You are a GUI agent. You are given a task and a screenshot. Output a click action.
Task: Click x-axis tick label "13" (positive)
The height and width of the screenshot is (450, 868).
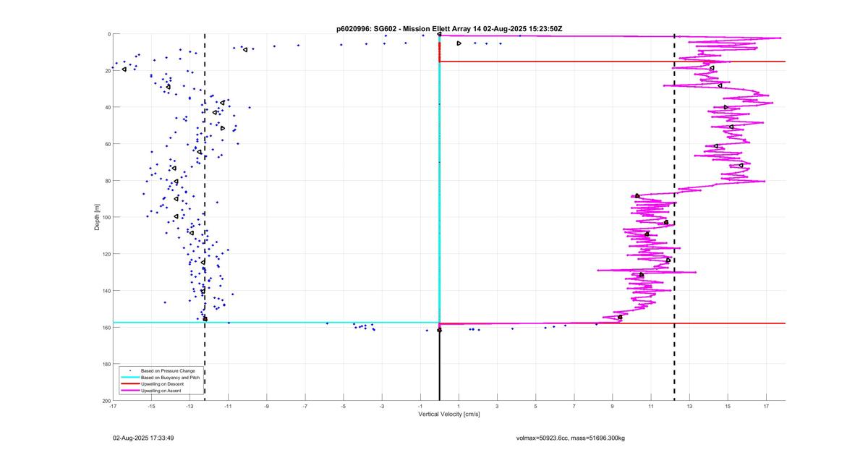689,407
